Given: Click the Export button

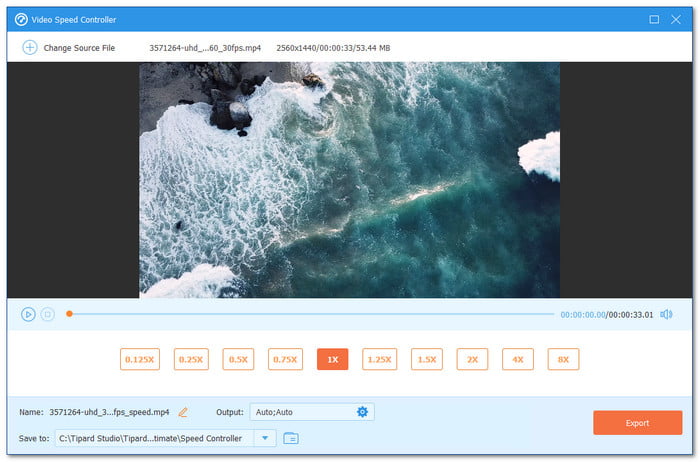Looking at the screenshot, I should 637,423.
